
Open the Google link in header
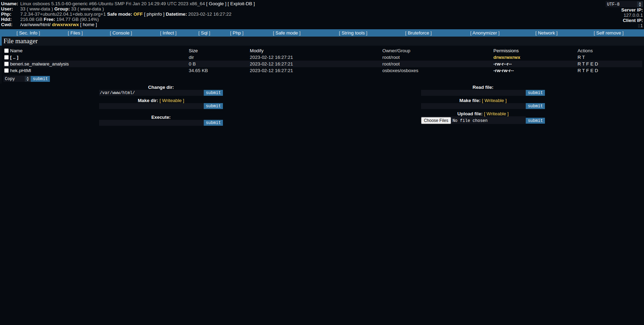pos(216,4)
